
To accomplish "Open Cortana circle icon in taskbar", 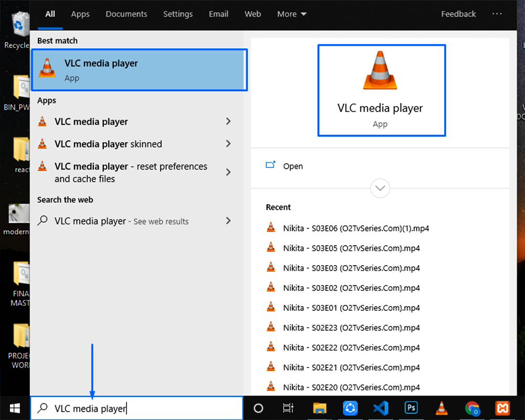I will (258, 408).
